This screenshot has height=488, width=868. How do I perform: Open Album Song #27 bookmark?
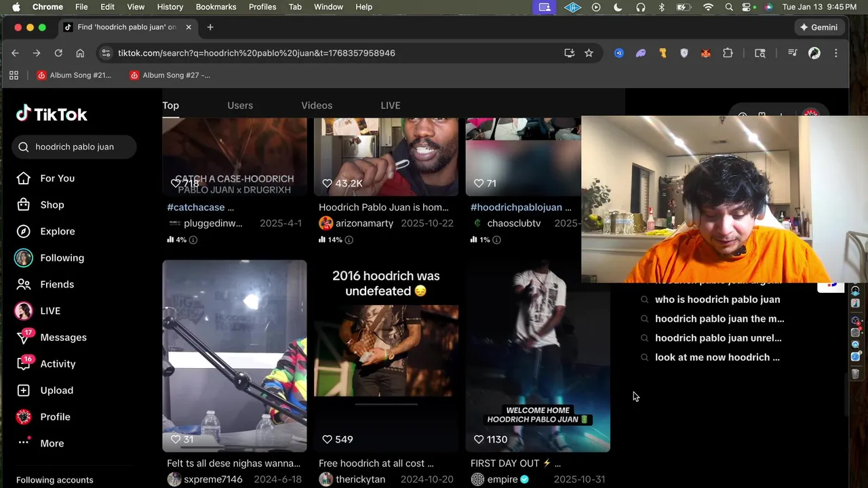tap(170, 75)
